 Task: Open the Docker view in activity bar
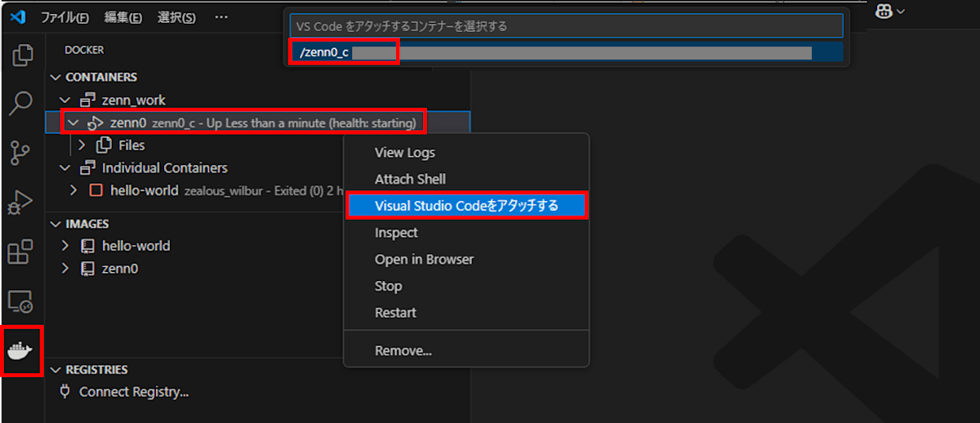click(20, 351)
